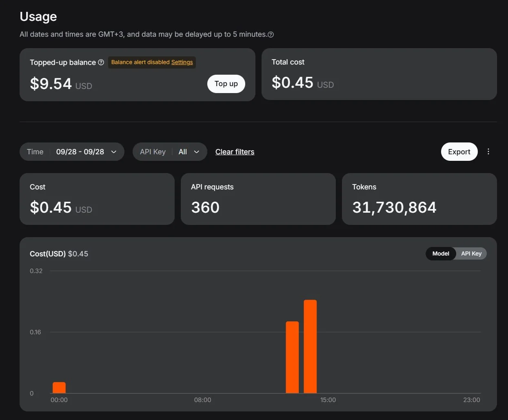
Task: Click the help icon beside Topped-up balance
Action: point(101,62)
